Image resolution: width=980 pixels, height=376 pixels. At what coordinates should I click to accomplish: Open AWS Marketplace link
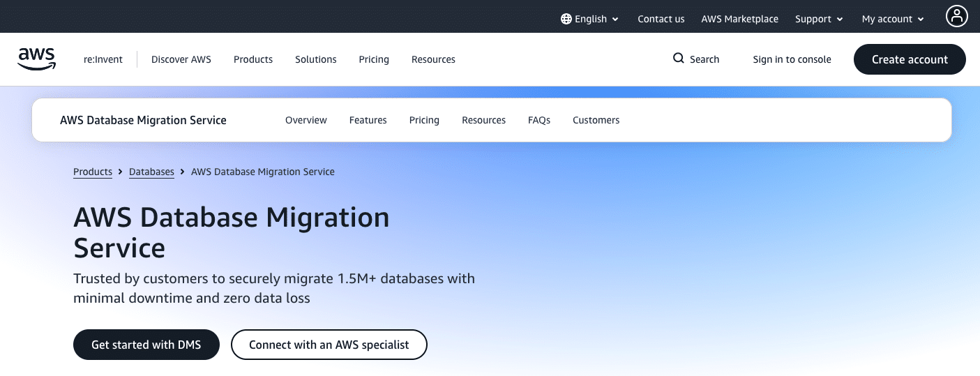[740, 19]
